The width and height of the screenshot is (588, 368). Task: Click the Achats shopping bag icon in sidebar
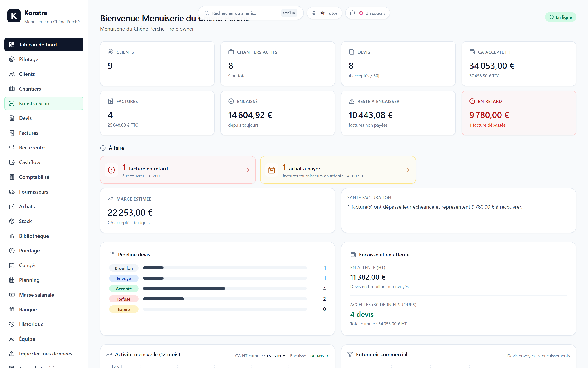tap(12, 206)
